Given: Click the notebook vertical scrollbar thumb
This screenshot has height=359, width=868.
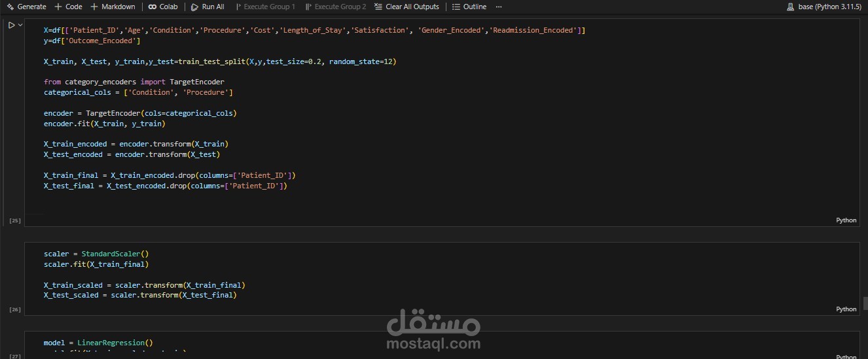Looking at the screenshot, I should (865, 302).
